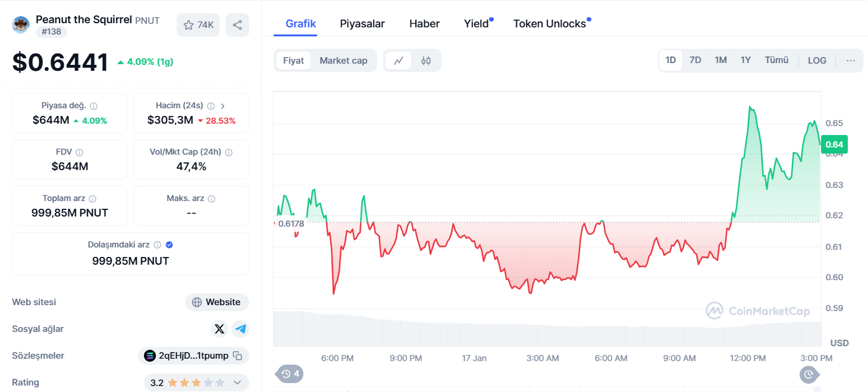Open the Token Unlocks tab

(x=550, y=24)
